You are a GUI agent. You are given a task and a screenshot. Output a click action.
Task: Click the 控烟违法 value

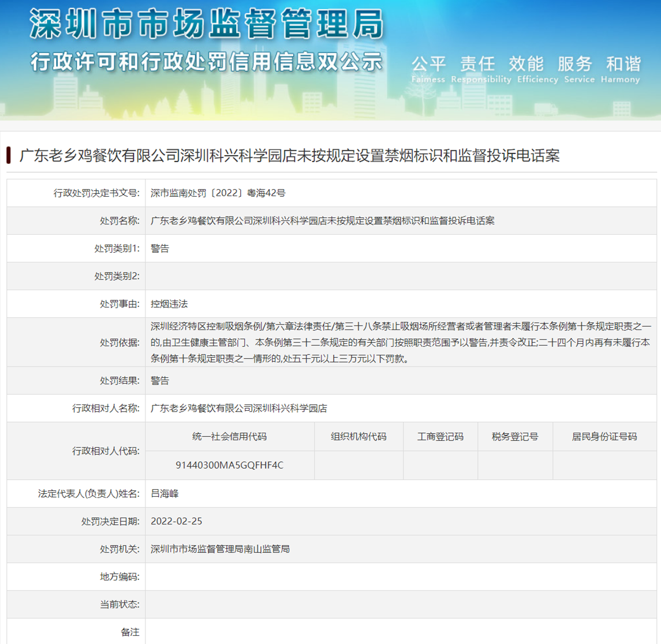click(169, 304)
